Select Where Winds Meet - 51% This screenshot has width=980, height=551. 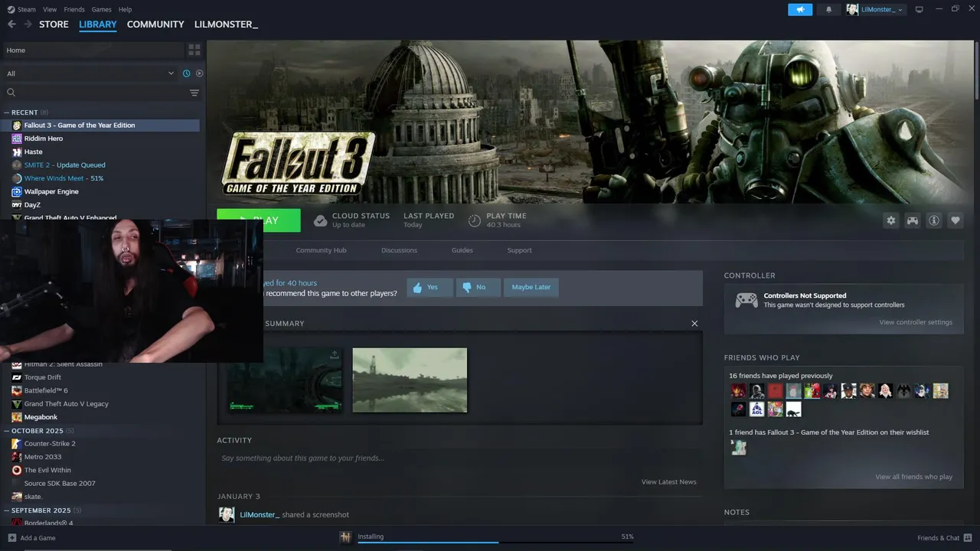coord(64,178)
